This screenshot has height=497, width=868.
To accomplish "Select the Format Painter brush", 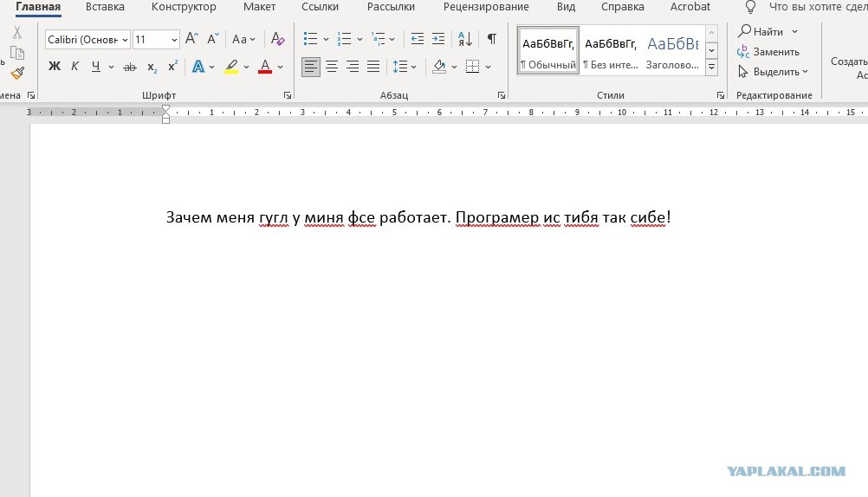I will (17, 73).
